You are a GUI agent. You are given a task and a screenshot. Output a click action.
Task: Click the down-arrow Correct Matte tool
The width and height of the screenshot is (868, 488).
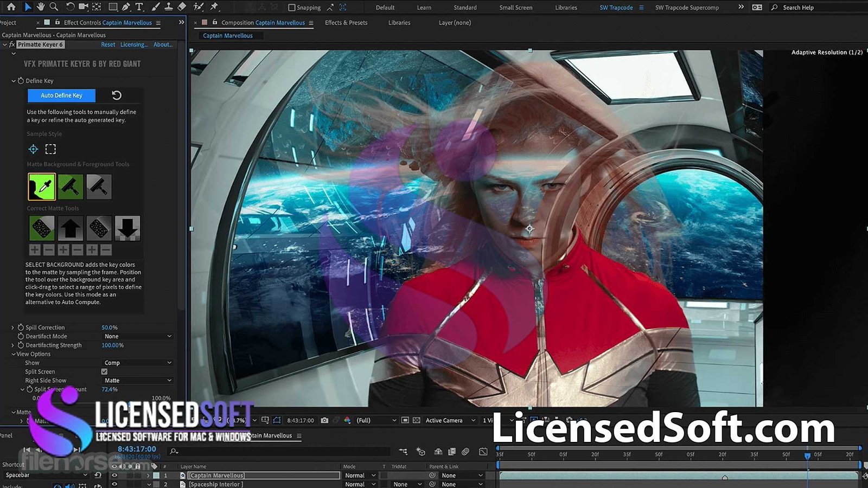click(x=127, y=228)
